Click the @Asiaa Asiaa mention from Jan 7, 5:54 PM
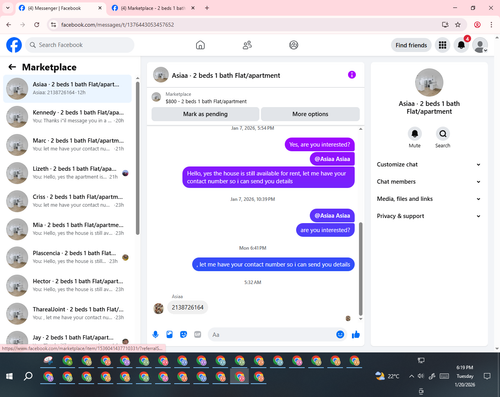 point(332,159)
